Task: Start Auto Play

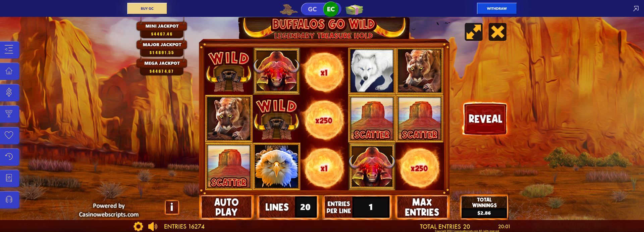Action: pos(226,207)
